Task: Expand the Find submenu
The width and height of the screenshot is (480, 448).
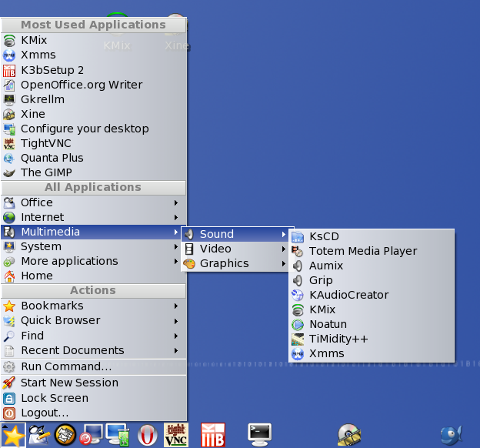Action: [93, 336]
